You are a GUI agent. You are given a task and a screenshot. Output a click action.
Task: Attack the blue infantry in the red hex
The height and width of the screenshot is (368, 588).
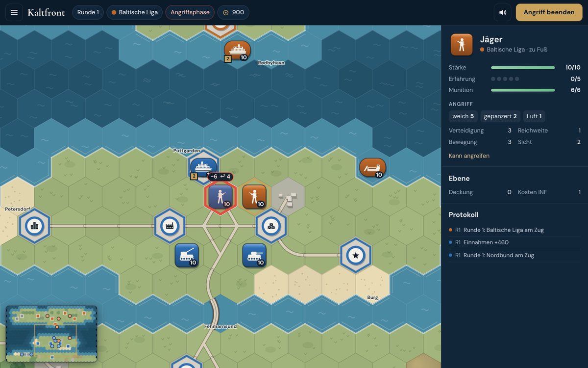[220, 196]
